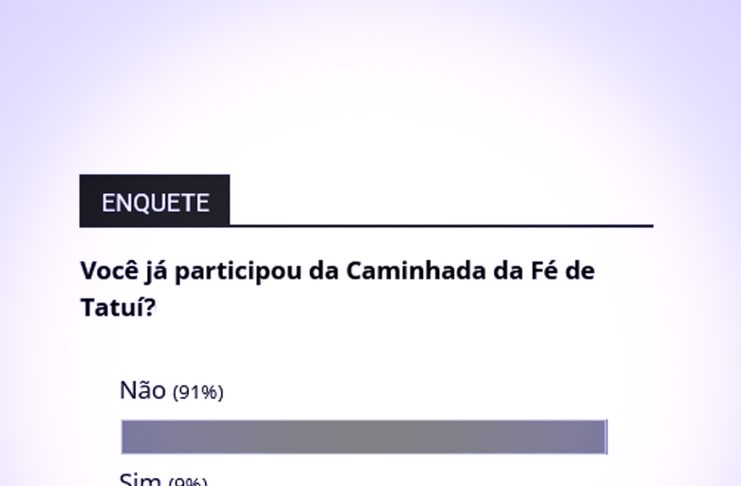Viewport: 741px width, 486px height.
Task: Select the "Não" poll option label
Action: pyautogui.click(x=142, y=390)
